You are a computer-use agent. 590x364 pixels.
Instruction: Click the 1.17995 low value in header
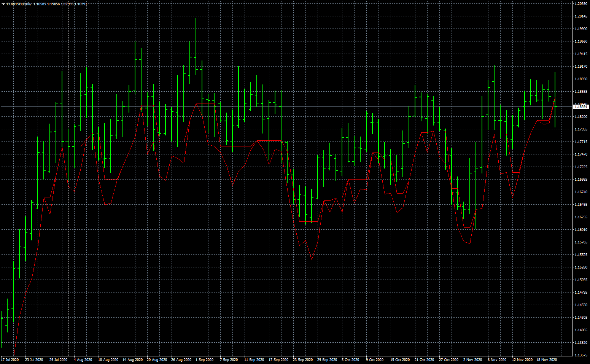[x=67, y=4]
